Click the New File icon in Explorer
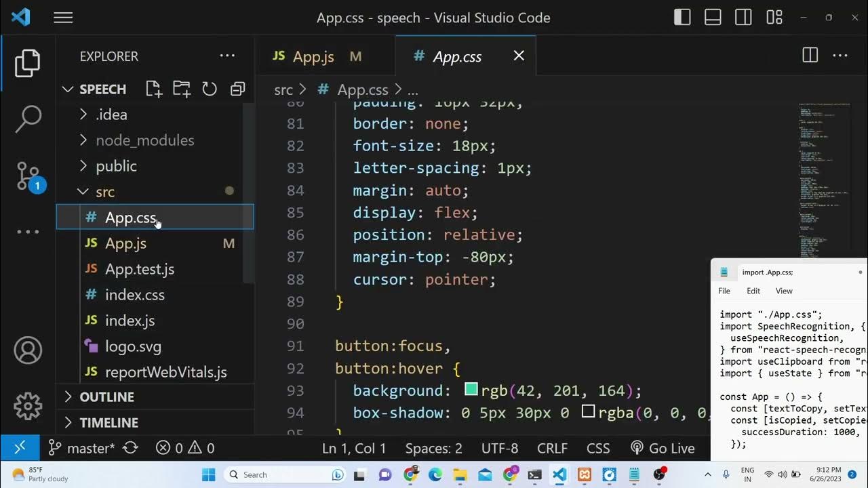This screenshot has height=488, width=868. pyautogui.click(x=154, y=89)
